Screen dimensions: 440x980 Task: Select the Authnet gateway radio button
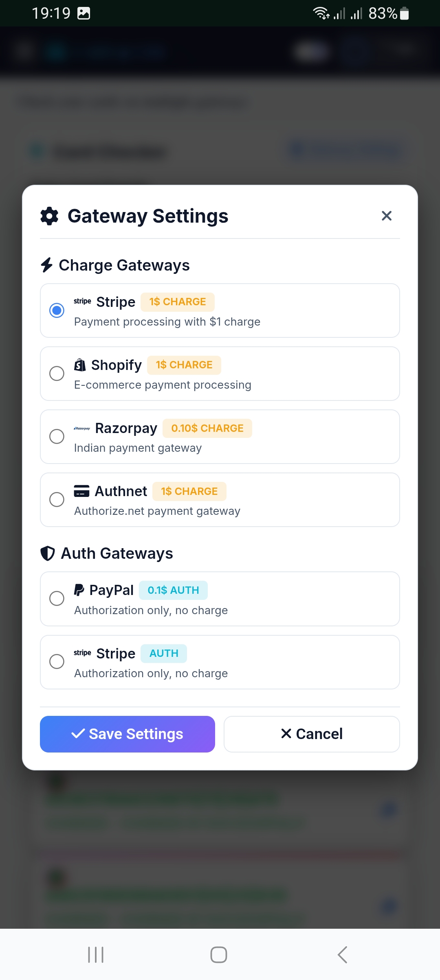[57, 499]
